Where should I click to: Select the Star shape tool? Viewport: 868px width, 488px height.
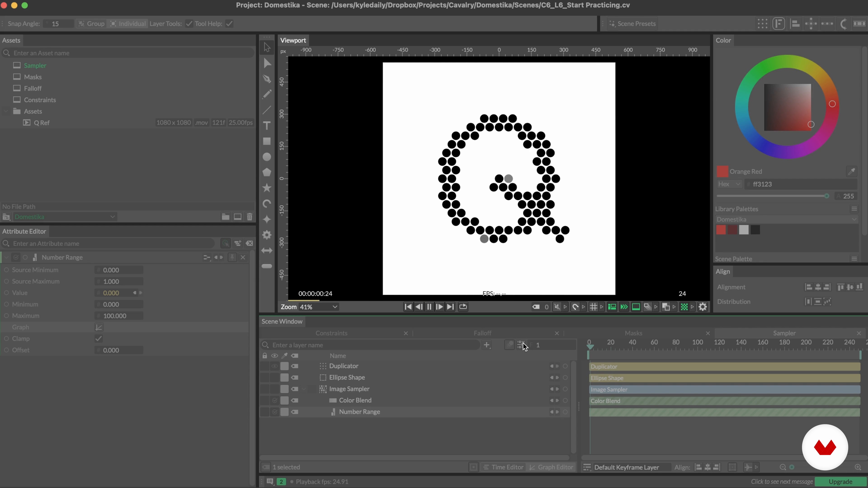(x=267, y=188)
